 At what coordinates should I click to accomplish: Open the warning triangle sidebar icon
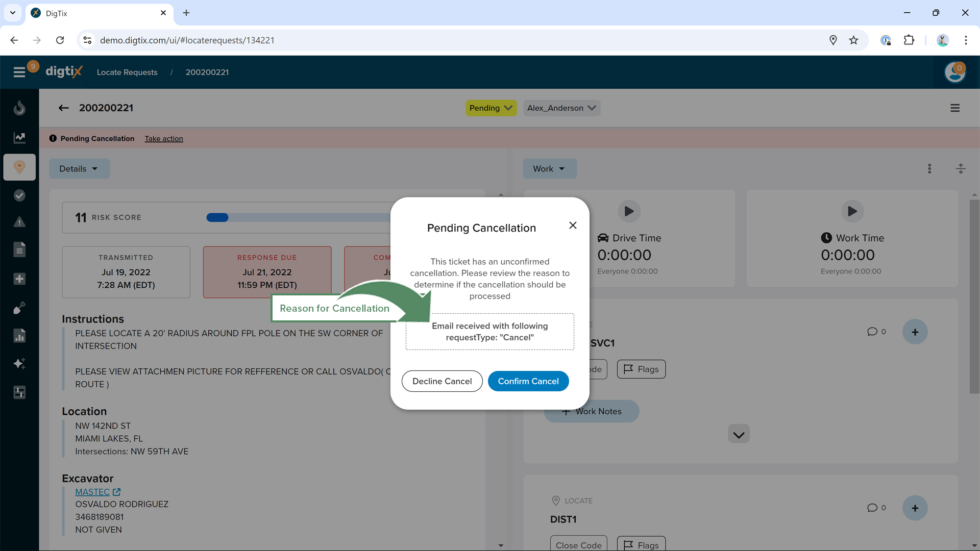(19, 222)
